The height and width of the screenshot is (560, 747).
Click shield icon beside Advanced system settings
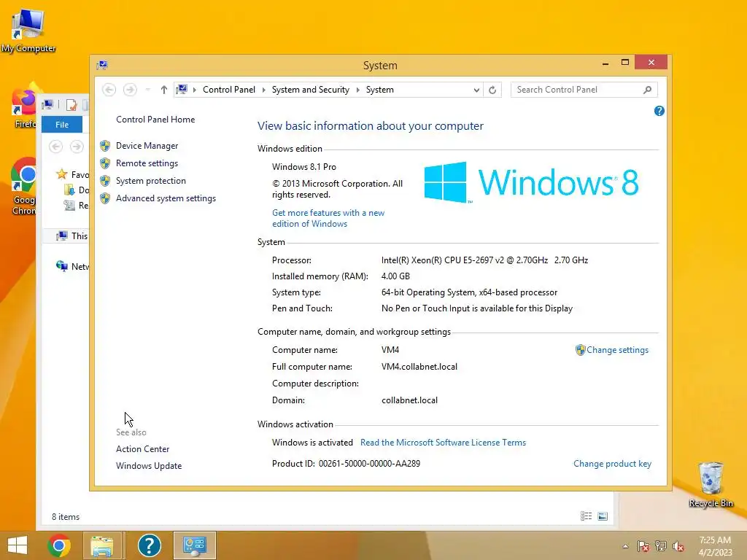tap(105, 198)
